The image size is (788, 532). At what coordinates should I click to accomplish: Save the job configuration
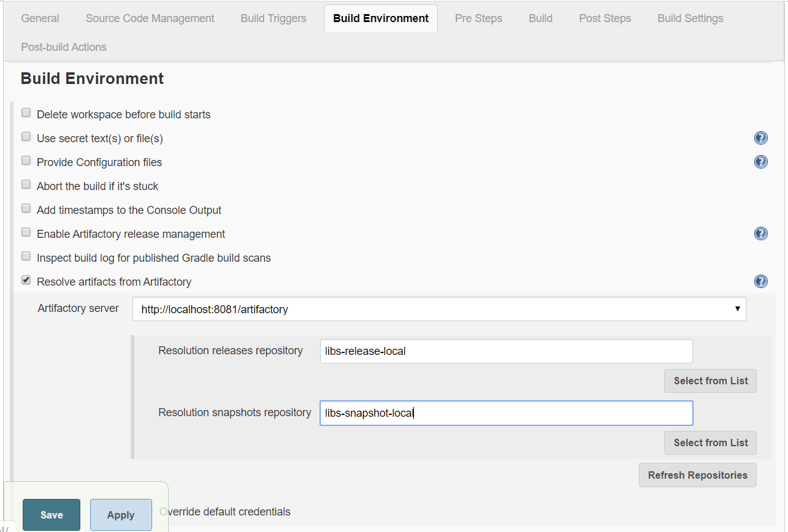tap(52, 515)
